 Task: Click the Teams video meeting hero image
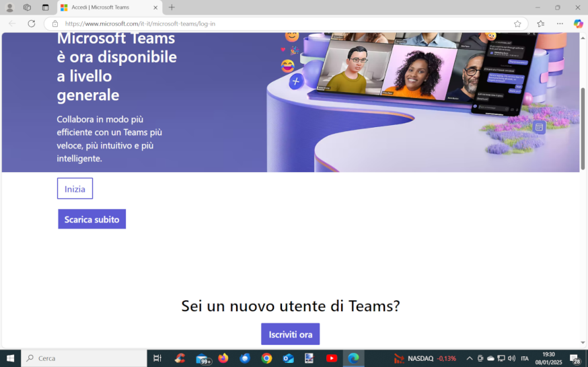pos(423,102)
